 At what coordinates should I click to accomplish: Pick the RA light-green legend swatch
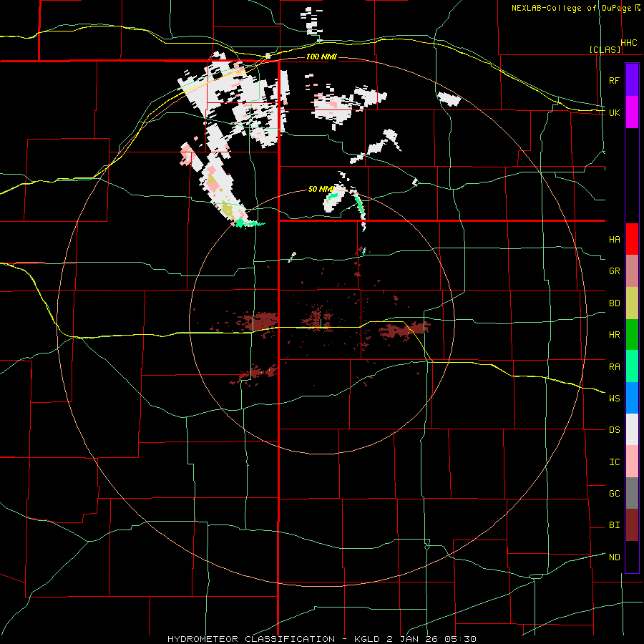pyautogui.click(x=632, y=366)
